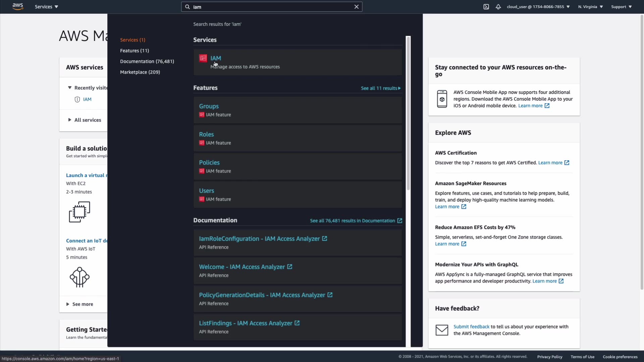Open the notifications bell icon
The image size is (644, 362).
pyautogui.click(x=498, y=7)
